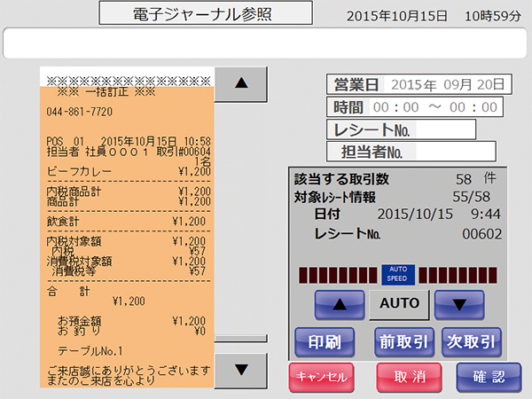Click the テーブルNo.1 line
The height and width of the screenshot is (399, 532).
click(90, 351)
